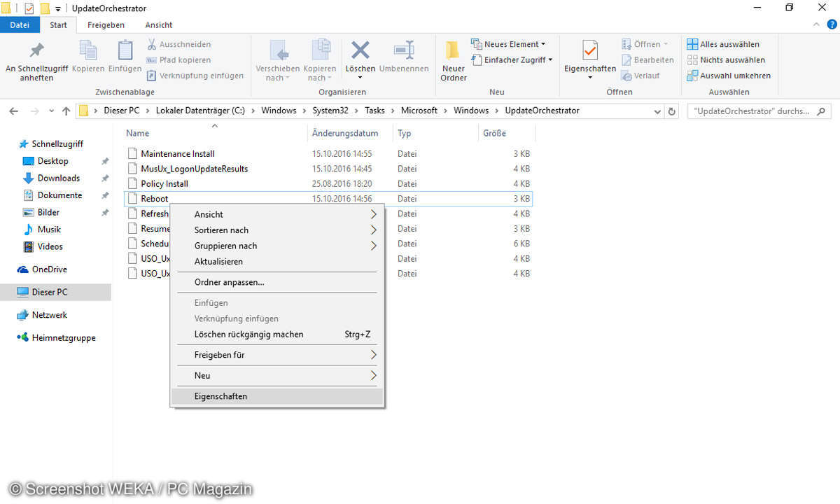840x504 pixels.
Task: Go back with the left arrow
Action: click(14, 111)
